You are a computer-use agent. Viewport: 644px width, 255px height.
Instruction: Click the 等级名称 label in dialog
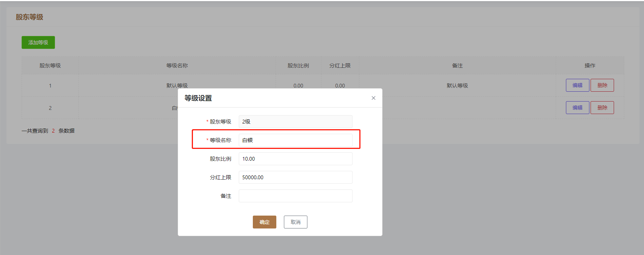click(x=221, y=140)
